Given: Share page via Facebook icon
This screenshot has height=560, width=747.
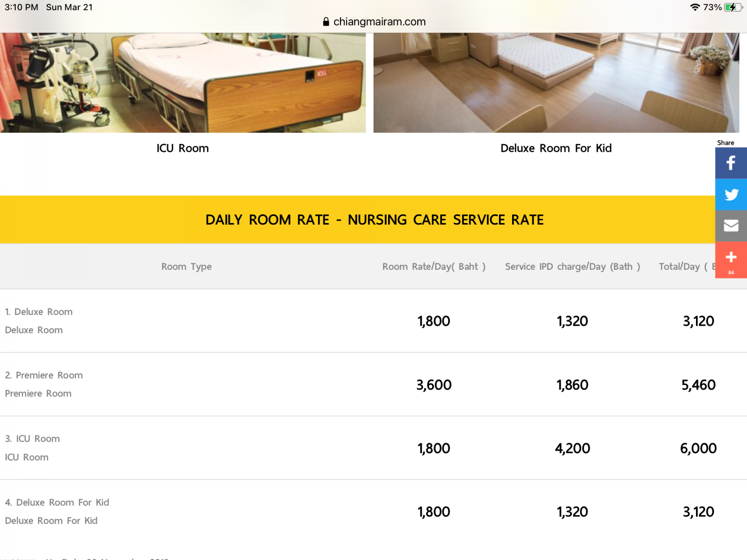Looking at the screenshot, I should [730, 163].
